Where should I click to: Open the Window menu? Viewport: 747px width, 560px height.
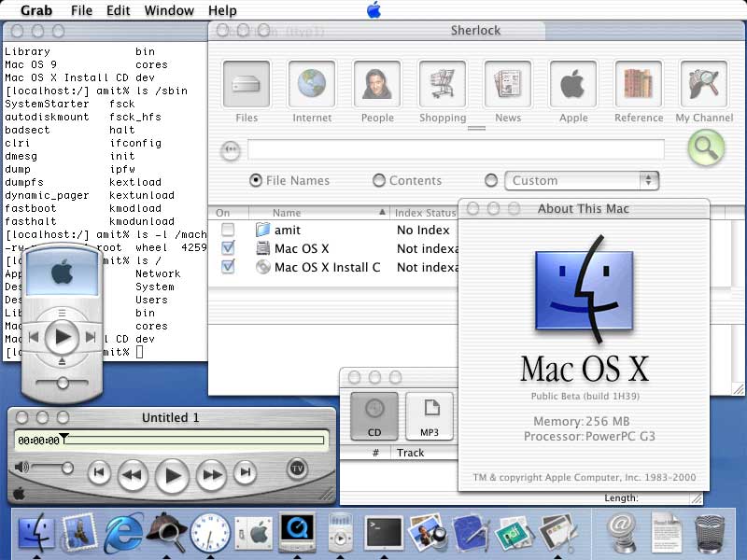[x=169, y=10]
